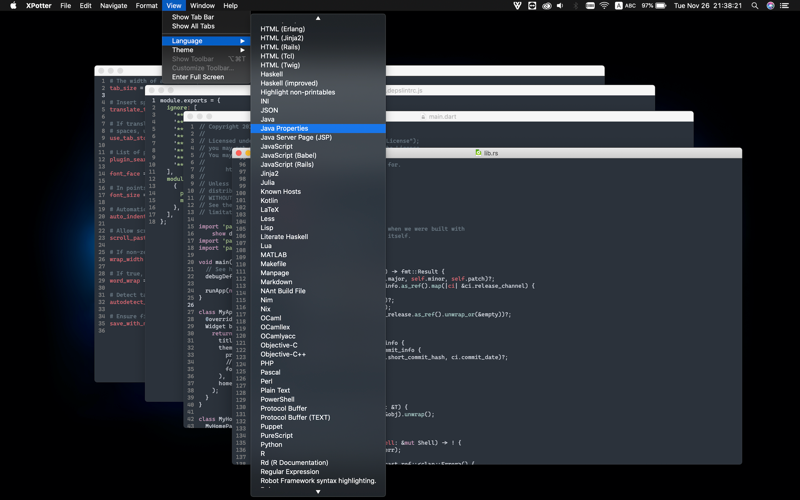
Task: Select Markdown language
Action: [x=318, y=282]
